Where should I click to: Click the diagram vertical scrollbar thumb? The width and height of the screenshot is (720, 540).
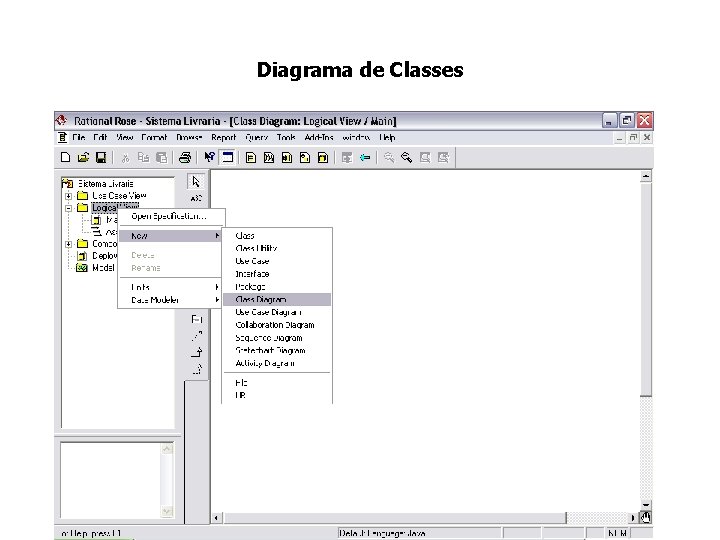point(646,288)
